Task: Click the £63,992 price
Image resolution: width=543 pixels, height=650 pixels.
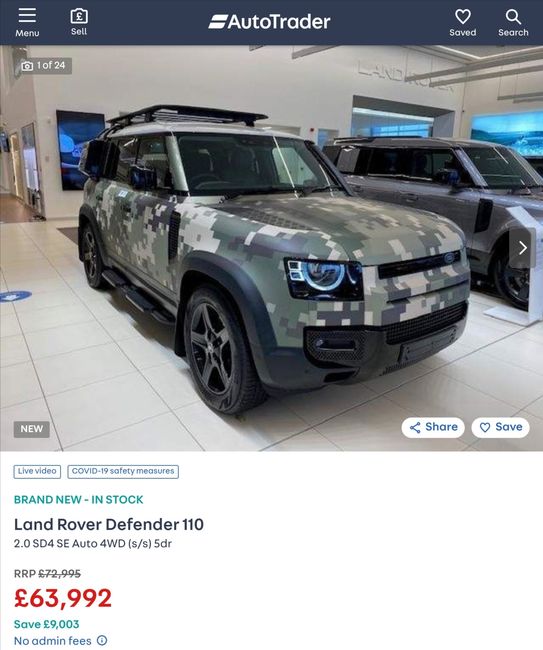Action: coord(63,598)
